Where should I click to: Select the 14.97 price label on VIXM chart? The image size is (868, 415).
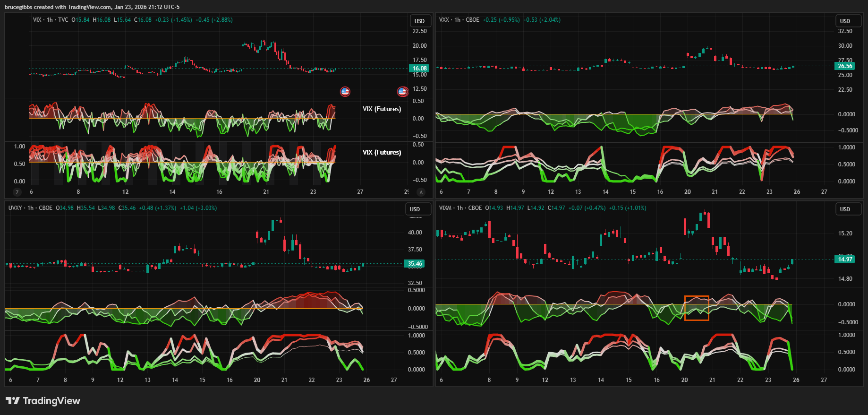coord(845,259)
